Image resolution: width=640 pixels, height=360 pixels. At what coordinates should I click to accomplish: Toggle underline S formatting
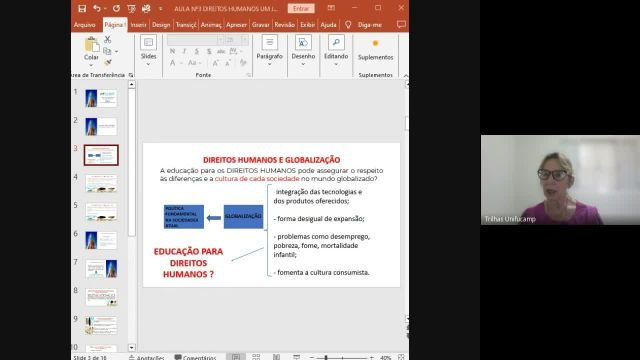pyautogui.click(x=197, y=51)
